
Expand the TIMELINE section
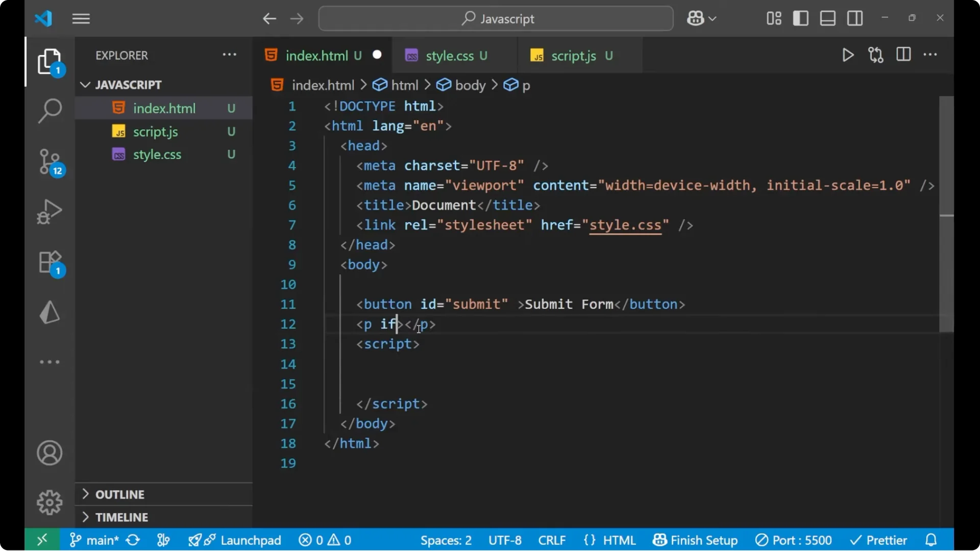click(x=120, y=517)
